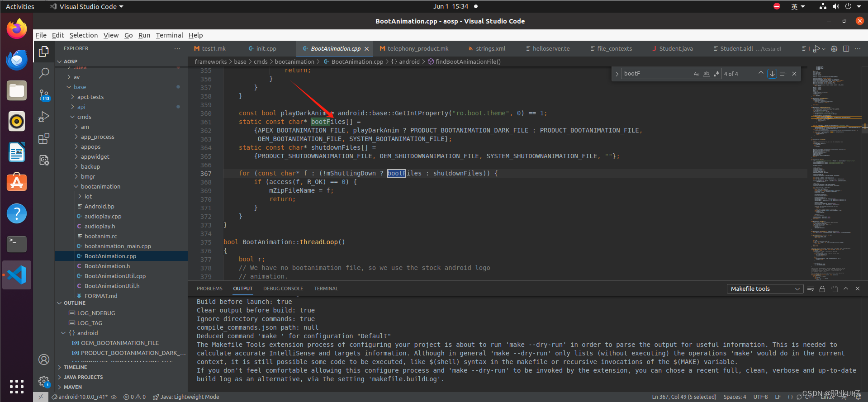Close the find widget

coord(794,74)
